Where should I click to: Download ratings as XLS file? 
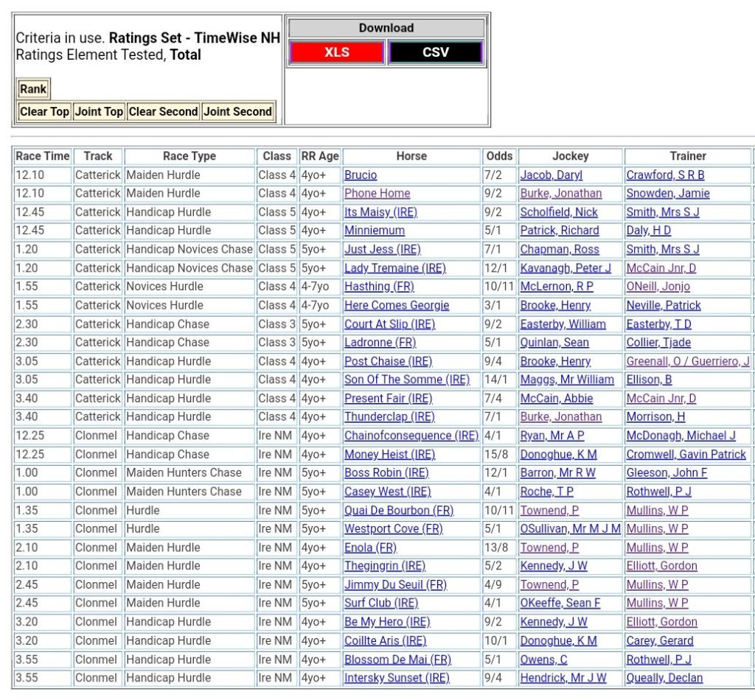coord(337,52)
